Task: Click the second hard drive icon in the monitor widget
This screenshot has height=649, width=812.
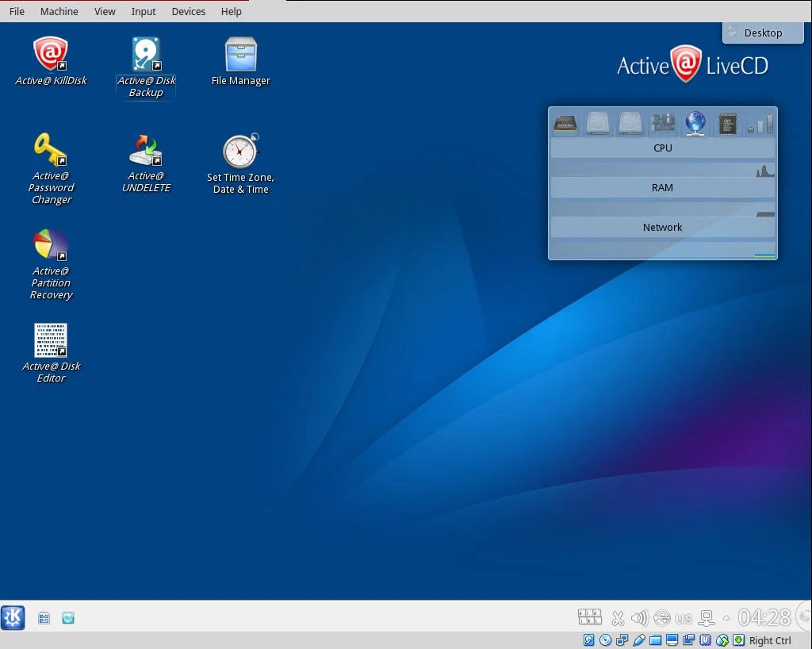Action: [x=630, y=124]
